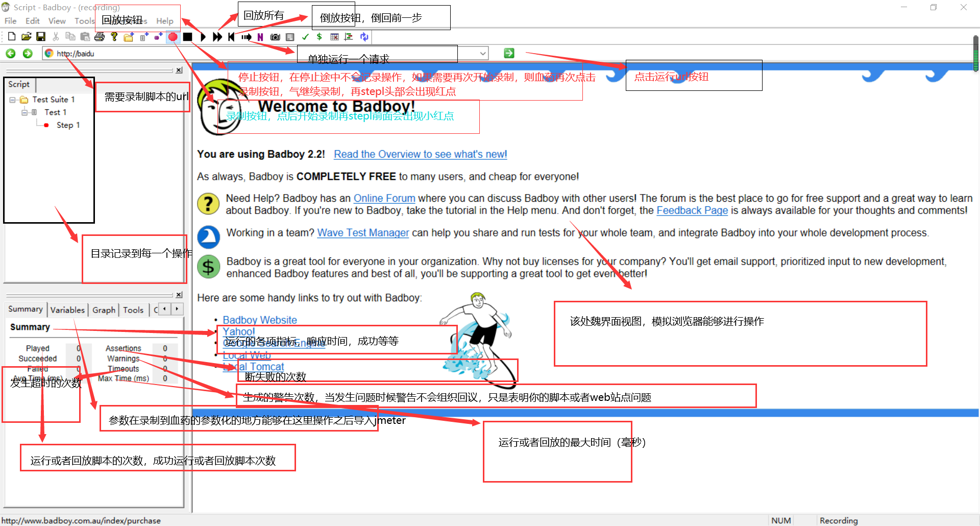
Task: Open the Help menu
Action: click(x=165, y=21)
